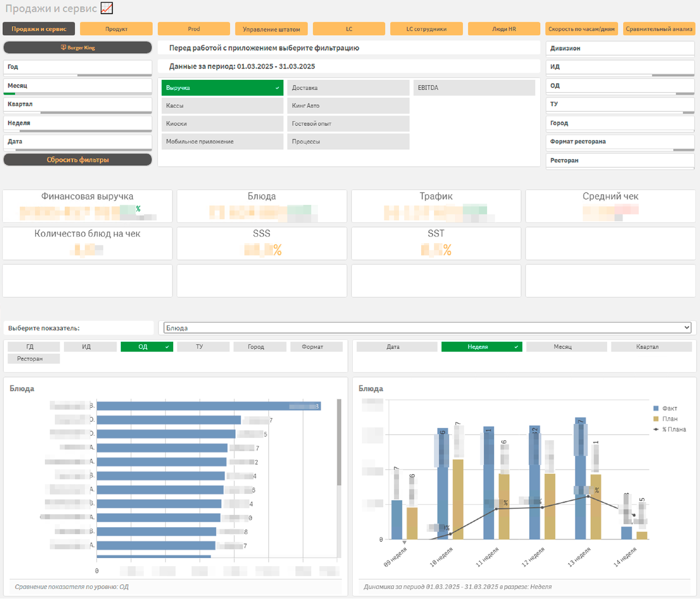Expand the Квартал filter
This screenshot has height=607, width=700.
(x=78, y=104)
